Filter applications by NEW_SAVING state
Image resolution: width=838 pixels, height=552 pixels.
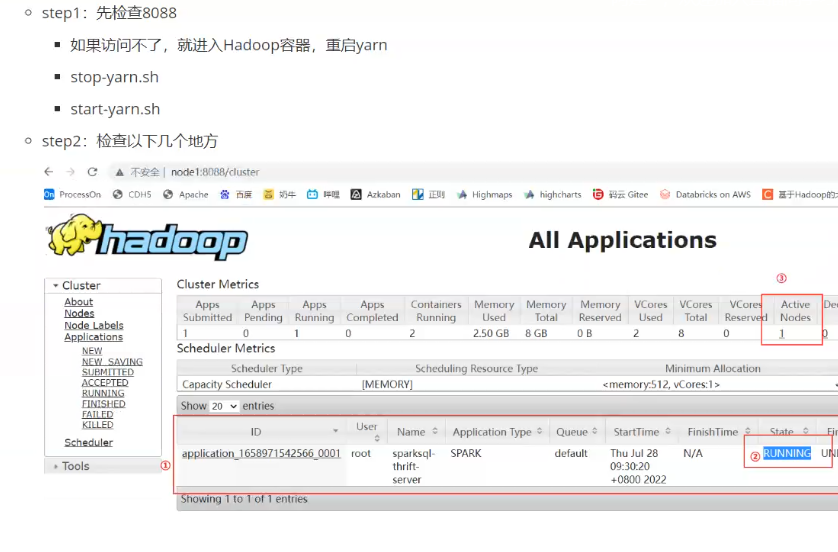click(x=112, y=362)
